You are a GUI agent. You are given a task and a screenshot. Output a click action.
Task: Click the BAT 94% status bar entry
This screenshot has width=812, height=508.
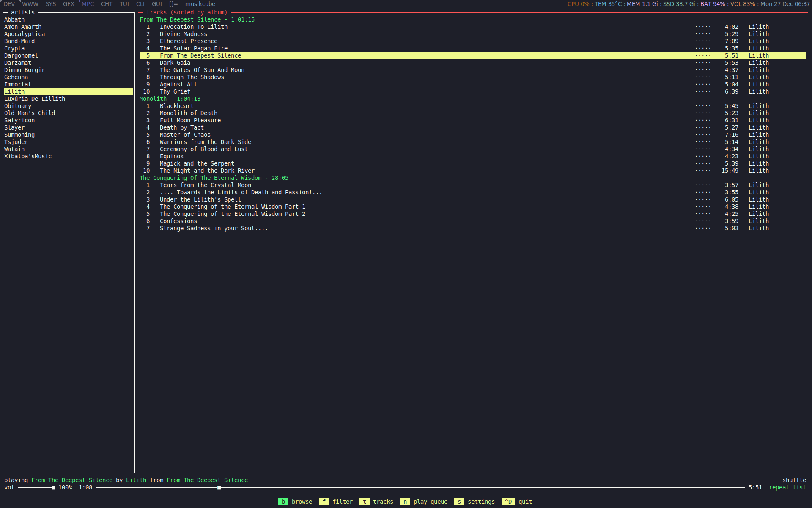click(x=713, y=4)
